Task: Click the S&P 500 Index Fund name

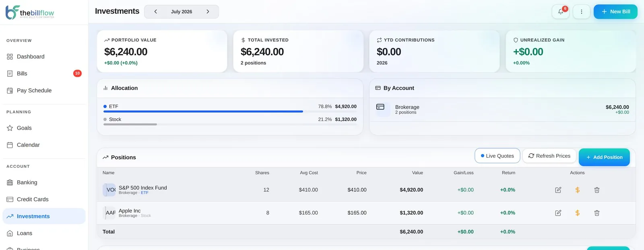Action: click(x=143, y=188)
